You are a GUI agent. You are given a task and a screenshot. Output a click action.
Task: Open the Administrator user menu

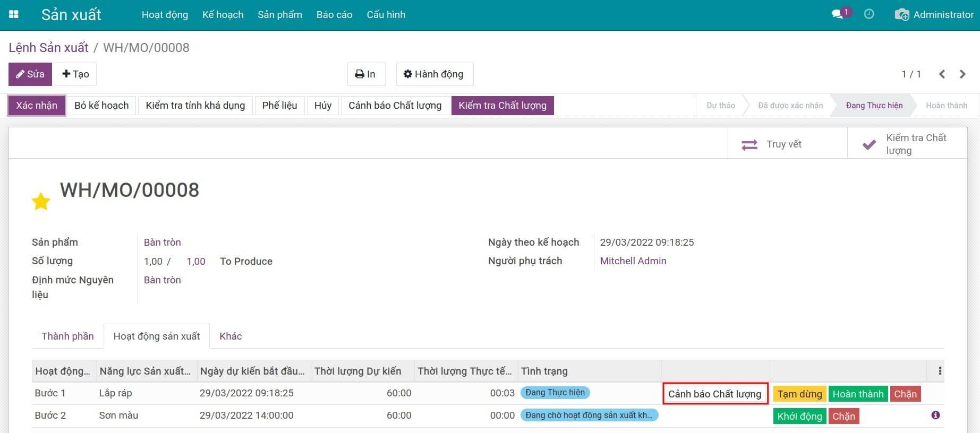[934, 15]
